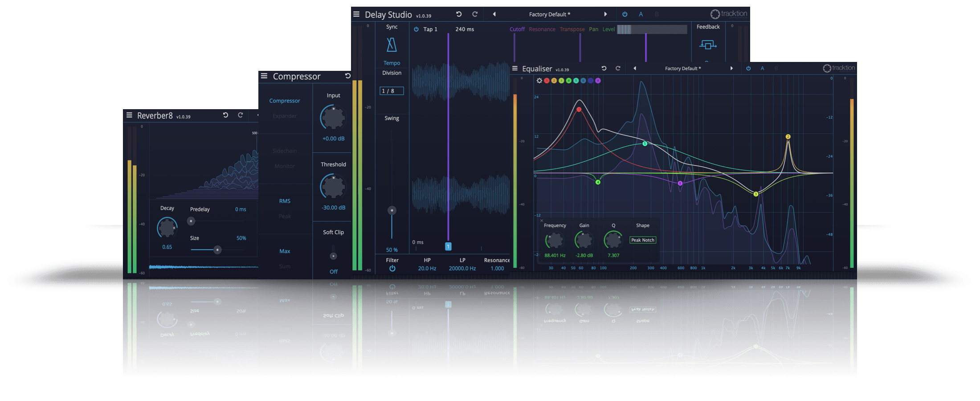The width and height of the screenshot is (980, 401).
Task: Select the Pan tab in Delay Studio
Action: coord(593,29)
